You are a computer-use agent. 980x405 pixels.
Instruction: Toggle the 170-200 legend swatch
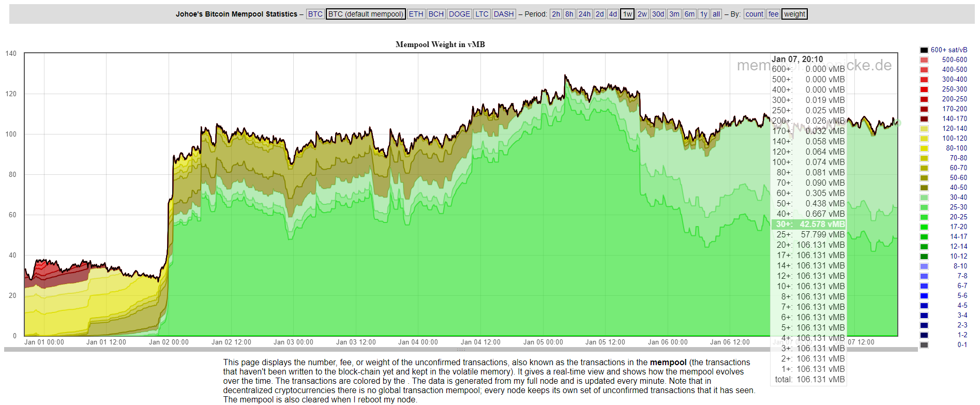pyautogui.click(x=924, y=109)
